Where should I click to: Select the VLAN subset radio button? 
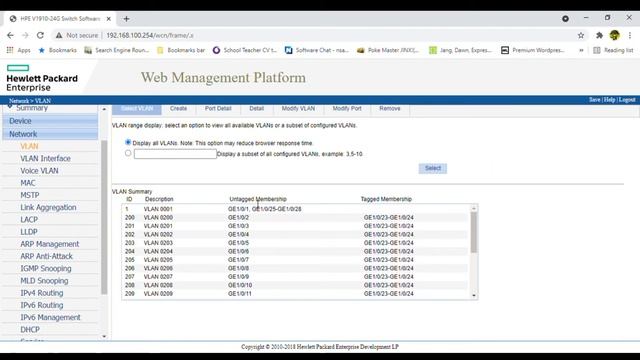click(128, 153)
